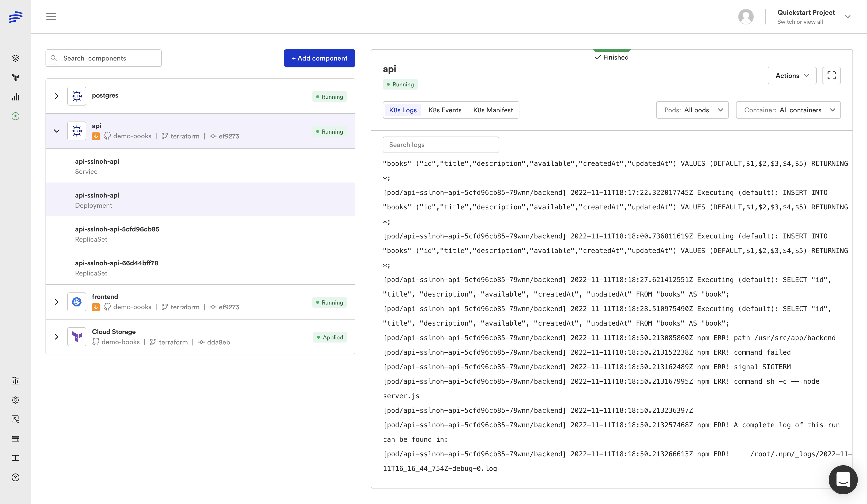The image size is (867, 504).
Task: Click the billing credit card sidebar icon
Action: (15, 439)
